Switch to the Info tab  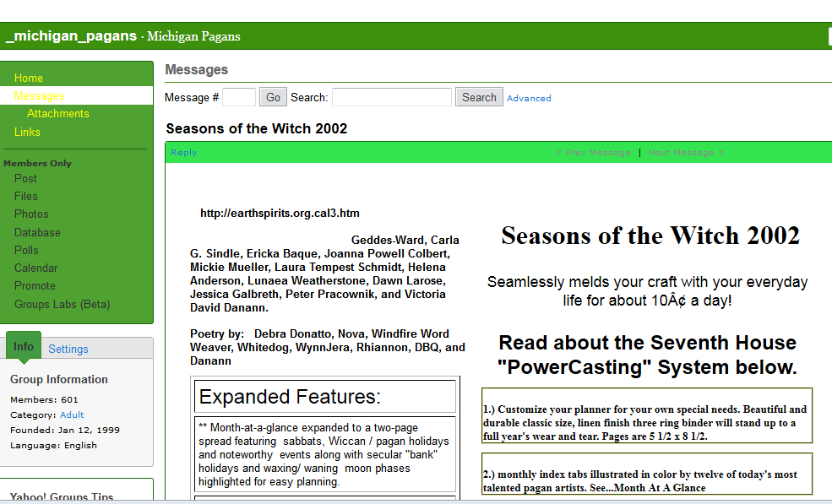click(24, 347)
